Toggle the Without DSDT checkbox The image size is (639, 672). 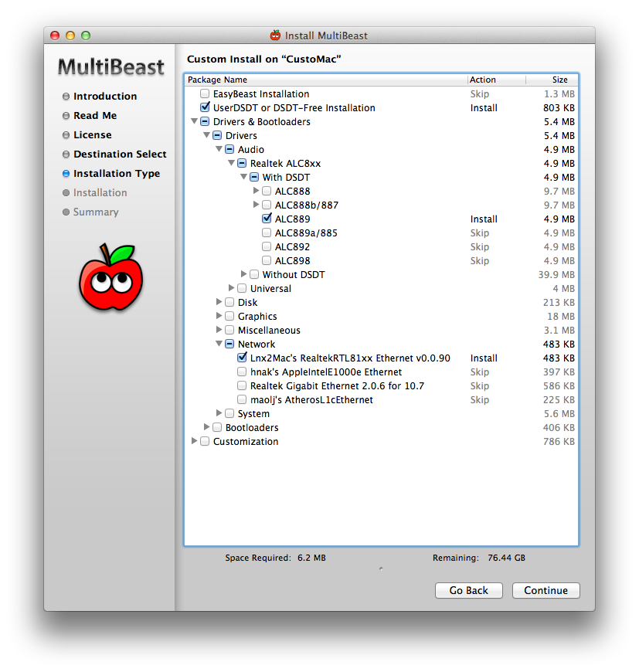point(254,274)
